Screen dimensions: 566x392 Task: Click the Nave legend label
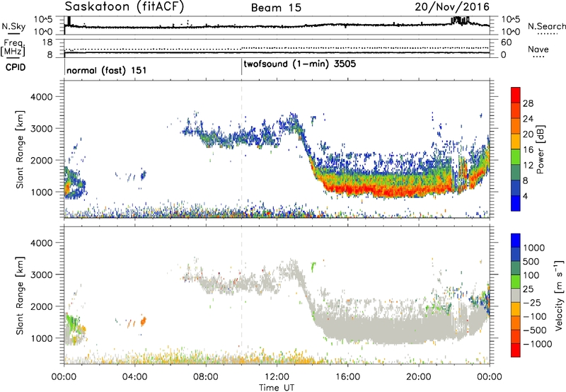click(538, 50)
